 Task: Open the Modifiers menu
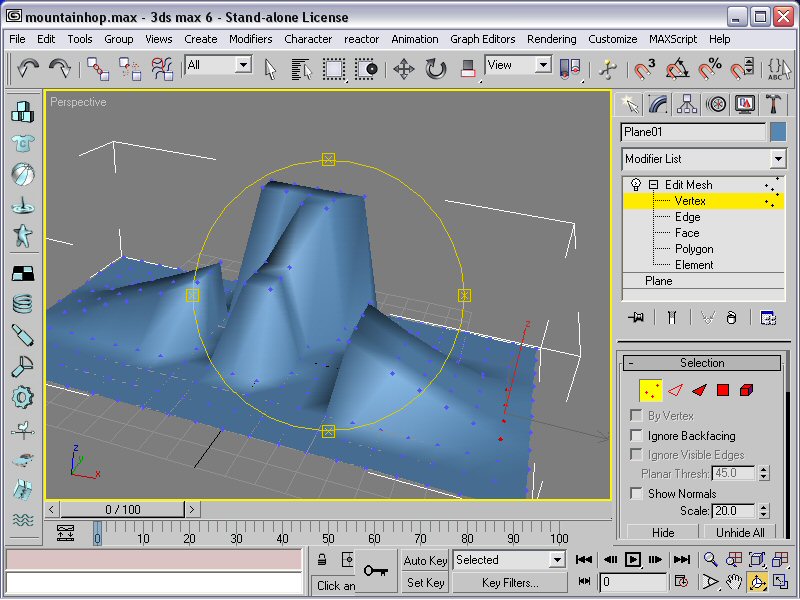[250, 39]
